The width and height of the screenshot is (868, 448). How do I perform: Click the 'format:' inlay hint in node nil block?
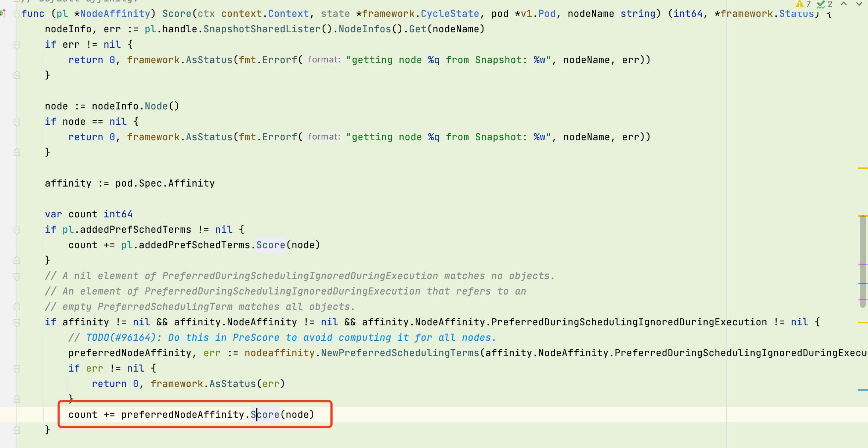[324, 137]
